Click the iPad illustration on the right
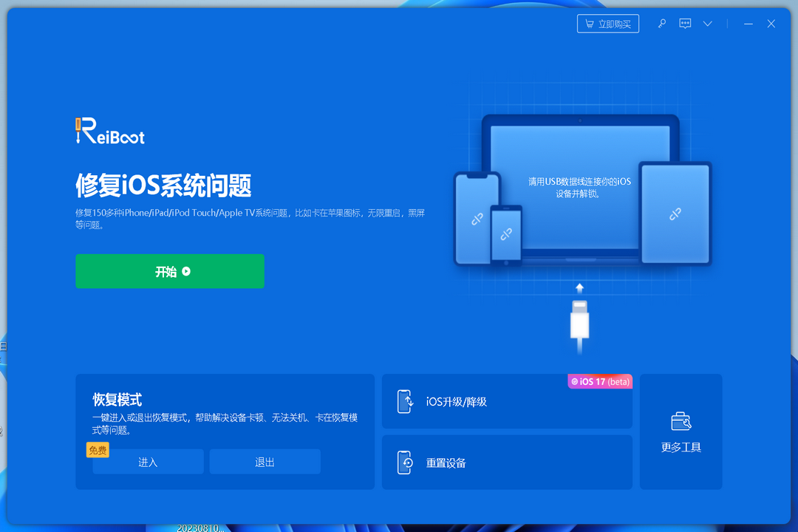This screenshot has height=532, width=798. pyautogui.click(x=674, y=214)
